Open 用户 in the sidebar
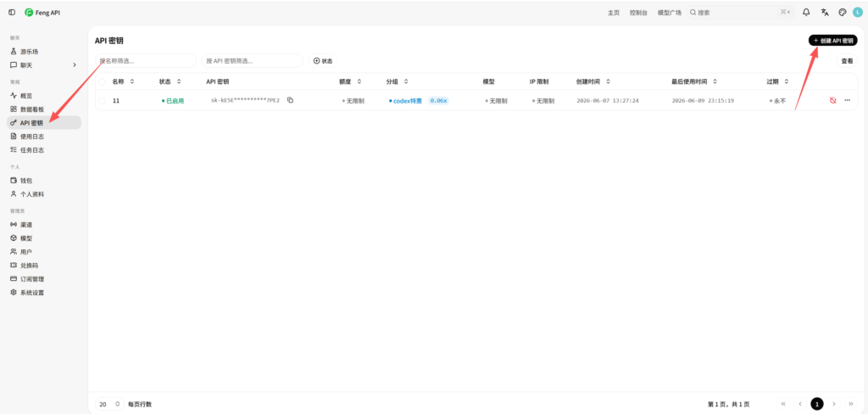This screenshot has width=868, height=414. (x=44, y=252)
